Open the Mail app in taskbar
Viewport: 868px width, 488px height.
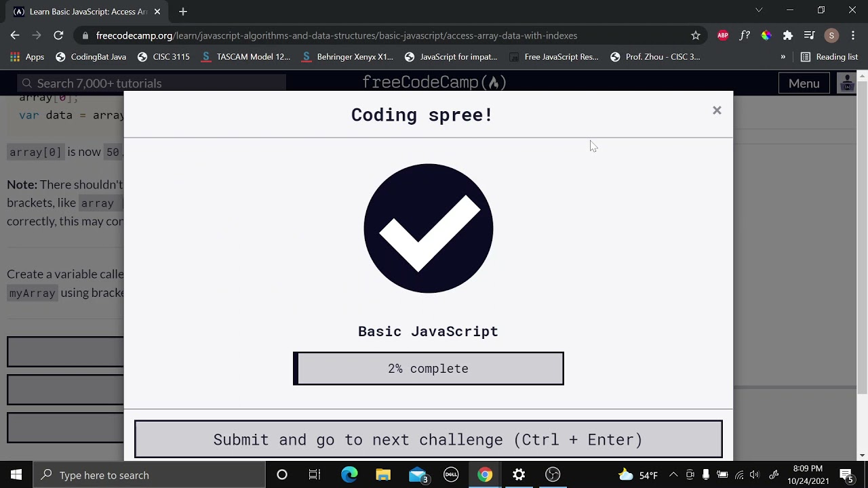417,474
